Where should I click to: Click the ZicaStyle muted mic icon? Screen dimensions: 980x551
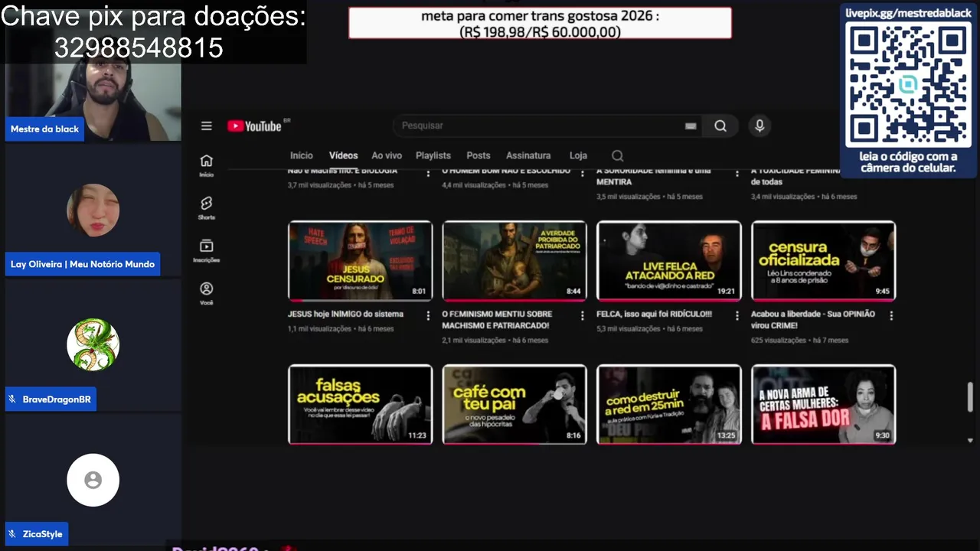[x=12, y=534]
